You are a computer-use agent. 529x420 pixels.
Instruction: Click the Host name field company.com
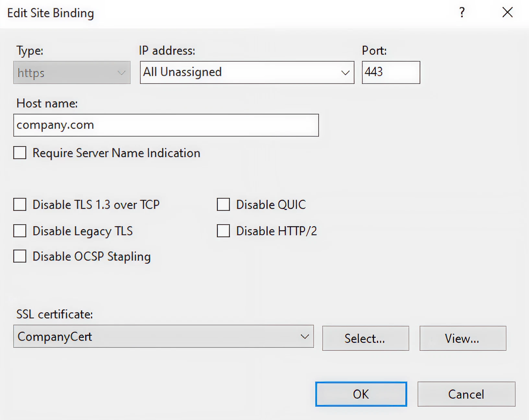(166, 125)
